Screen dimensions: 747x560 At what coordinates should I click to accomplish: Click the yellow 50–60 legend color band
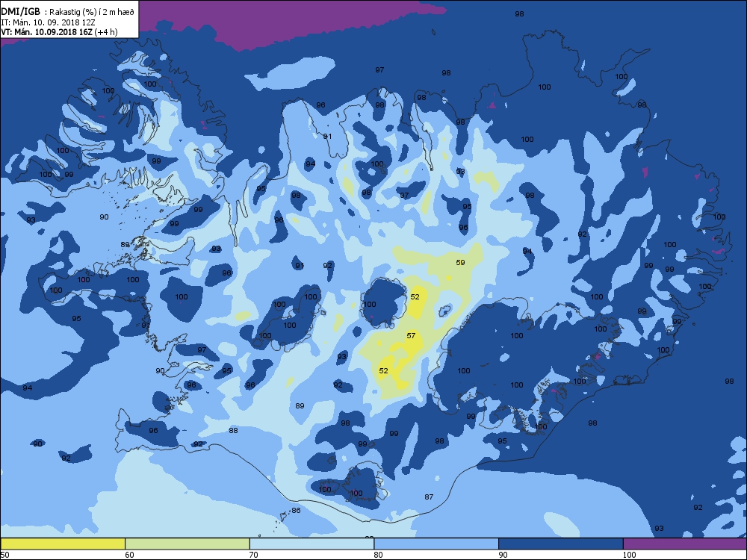pos(63,544)
